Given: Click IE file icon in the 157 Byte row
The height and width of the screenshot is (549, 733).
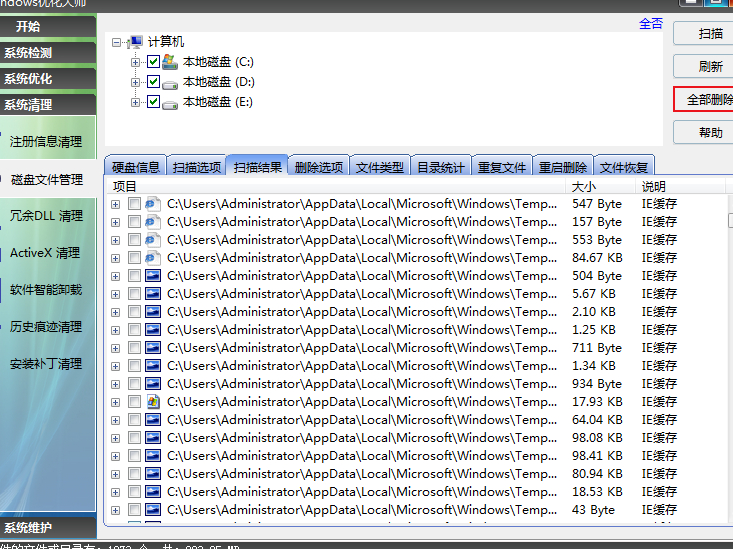Looking at the screenshot, I should 152,222.
